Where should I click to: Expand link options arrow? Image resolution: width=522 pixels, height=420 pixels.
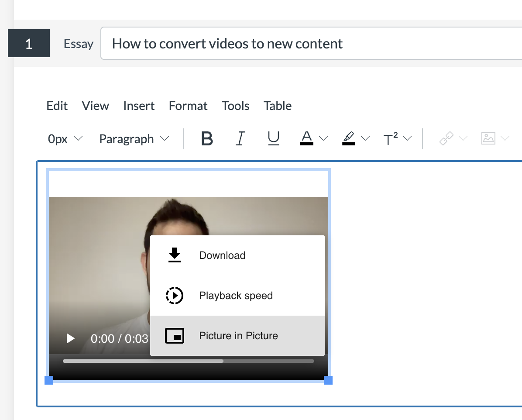463,138
